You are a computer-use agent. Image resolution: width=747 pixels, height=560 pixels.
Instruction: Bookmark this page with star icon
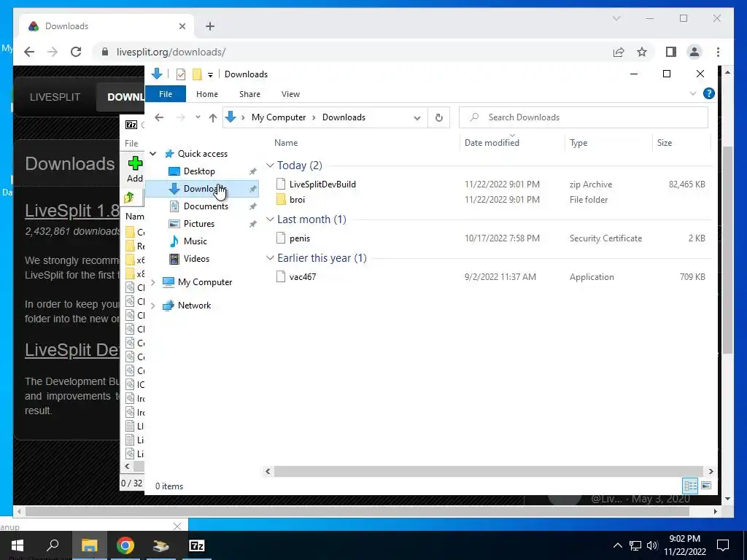point(642,52)
